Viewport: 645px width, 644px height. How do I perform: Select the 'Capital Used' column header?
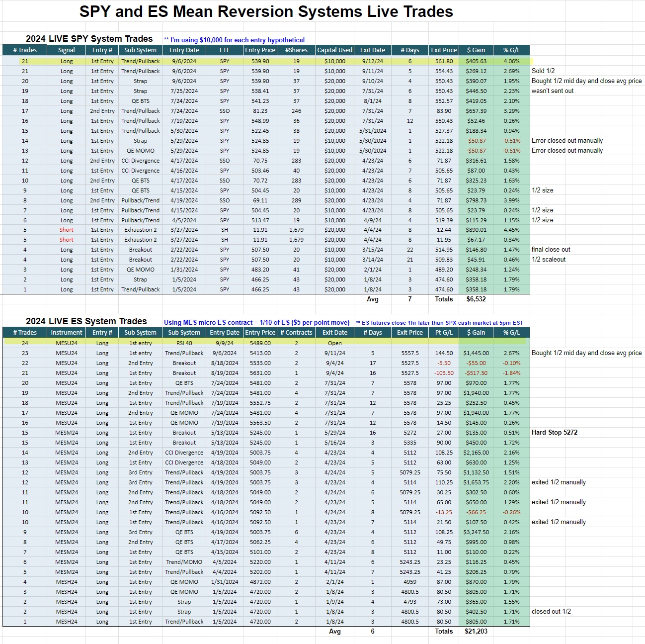(x=334, y=50)
